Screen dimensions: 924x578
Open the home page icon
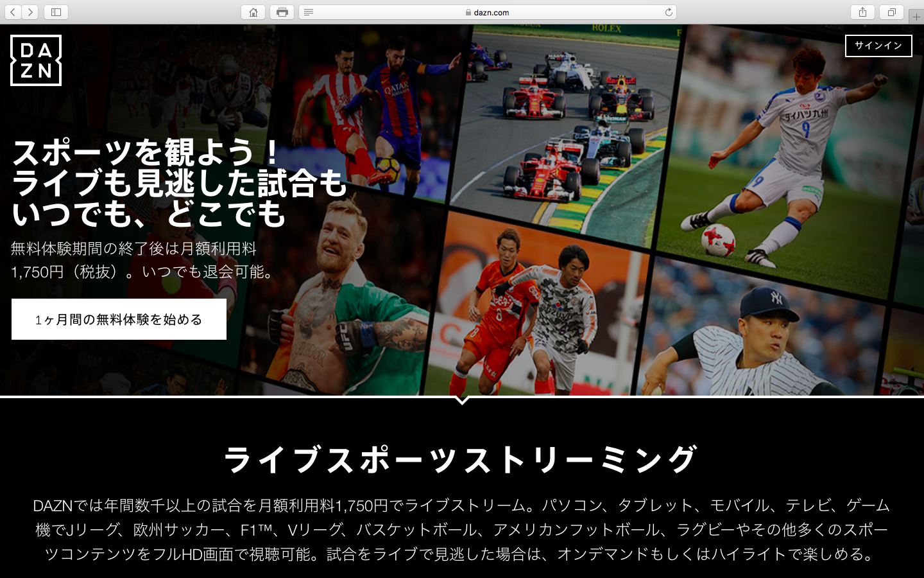point(253,12)
